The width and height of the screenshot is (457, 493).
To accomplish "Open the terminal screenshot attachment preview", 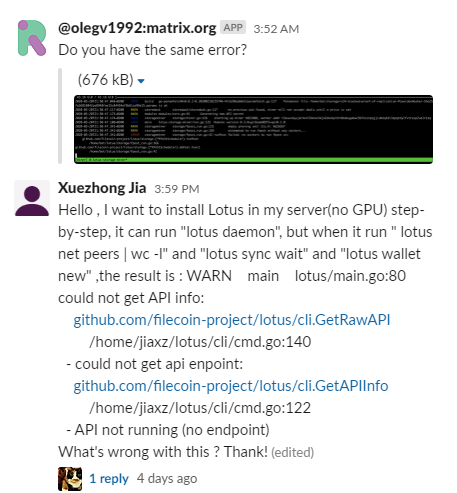I will [x=253, y=129].
